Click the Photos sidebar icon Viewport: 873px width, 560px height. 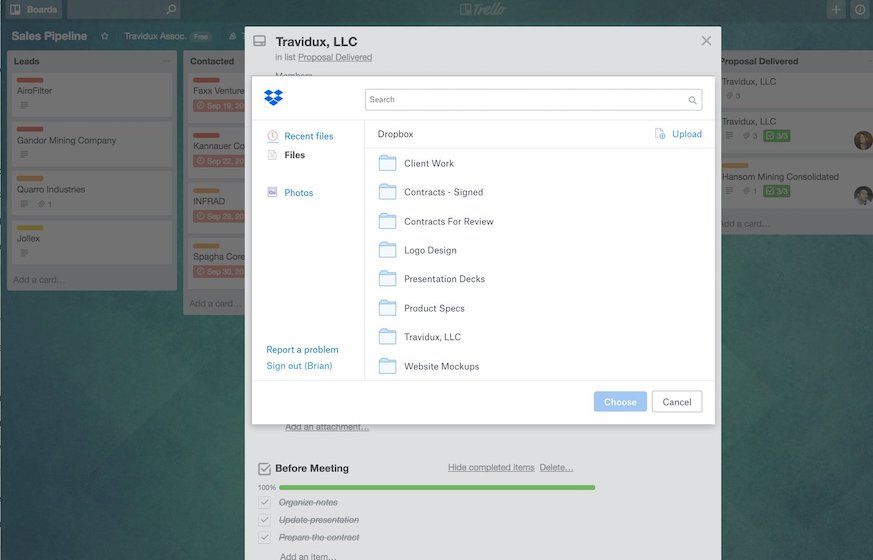pos(273,192)
